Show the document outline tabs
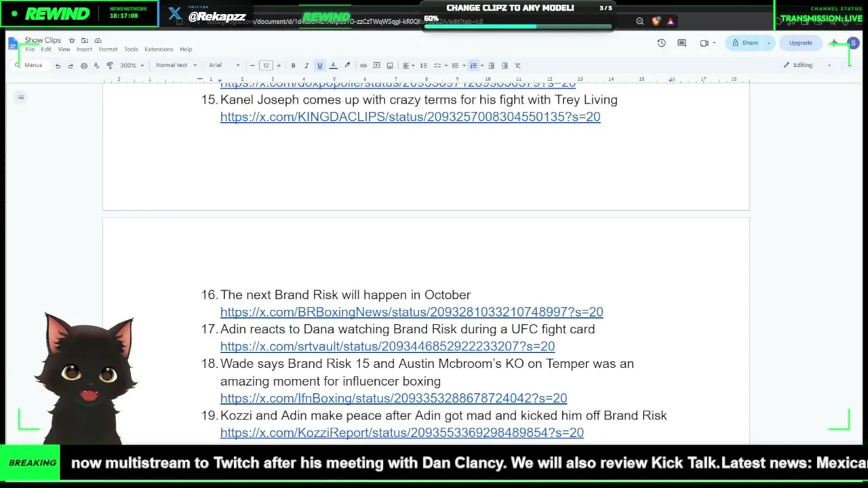This screenshot has height=488, width=868. point(21,98)
